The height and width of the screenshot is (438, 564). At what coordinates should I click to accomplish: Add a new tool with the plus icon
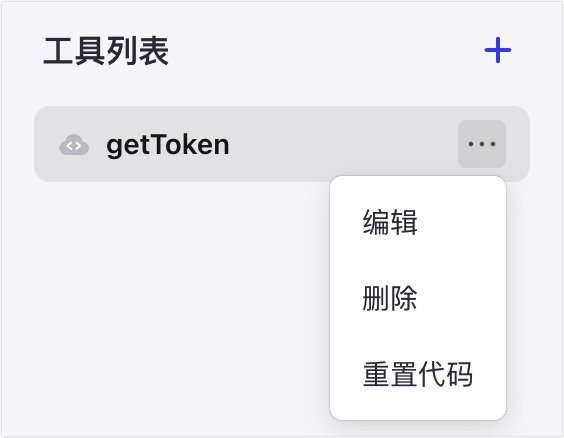coord(498,50)
